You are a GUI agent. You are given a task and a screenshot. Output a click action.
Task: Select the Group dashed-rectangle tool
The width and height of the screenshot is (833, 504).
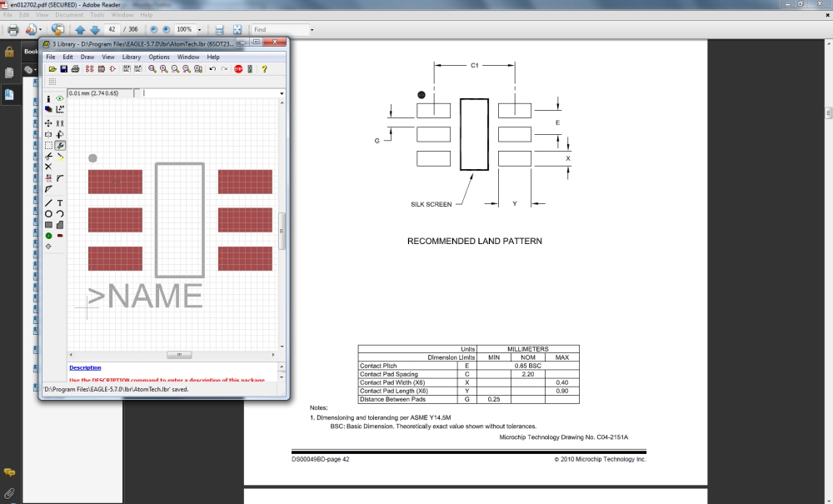tap(48, 146)
